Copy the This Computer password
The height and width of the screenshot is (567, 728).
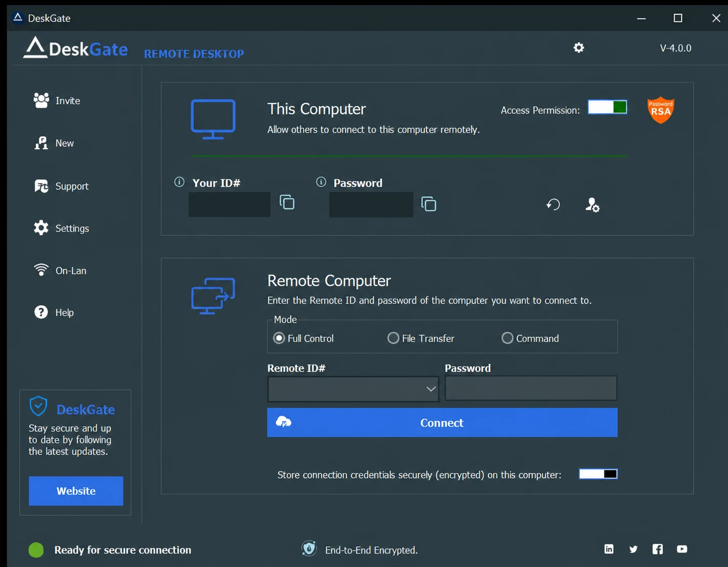tap(428, 204)
